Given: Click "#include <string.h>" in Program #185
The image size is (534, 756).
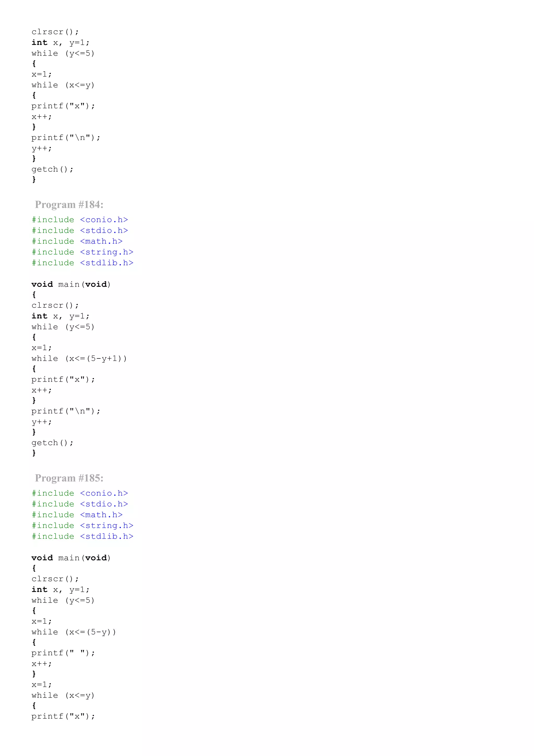Looking at the screenshot, I should point(82,526).
